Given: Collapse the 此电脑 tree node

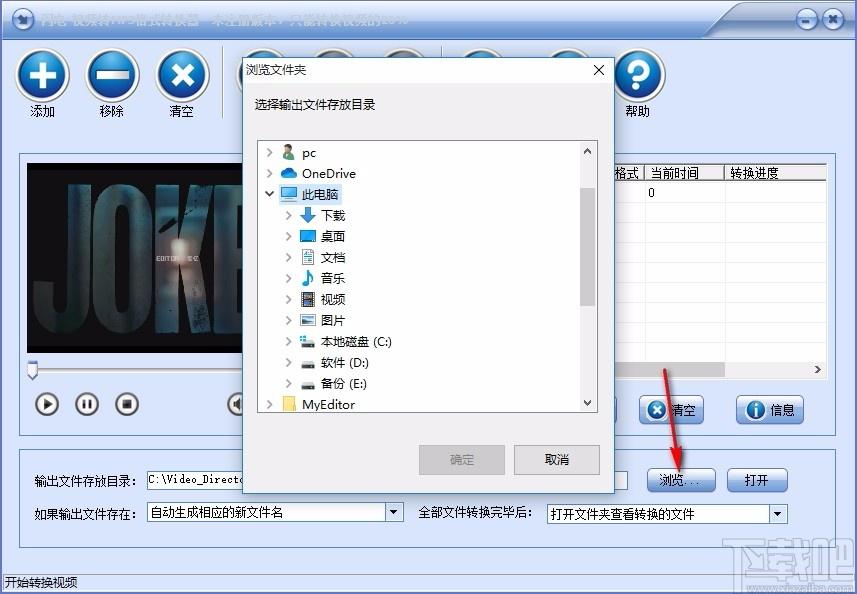Looking at the screenshot, I should (269, 194).
